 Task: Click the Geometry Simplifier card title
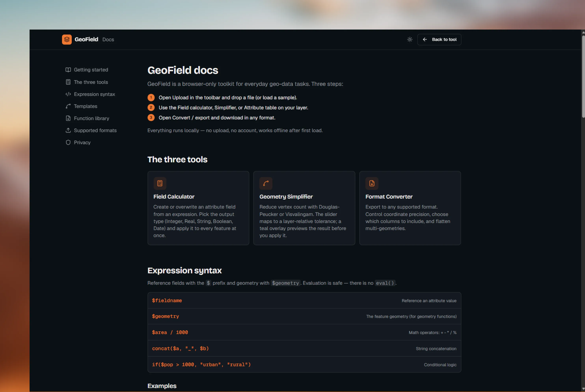[x=286, y=197]
